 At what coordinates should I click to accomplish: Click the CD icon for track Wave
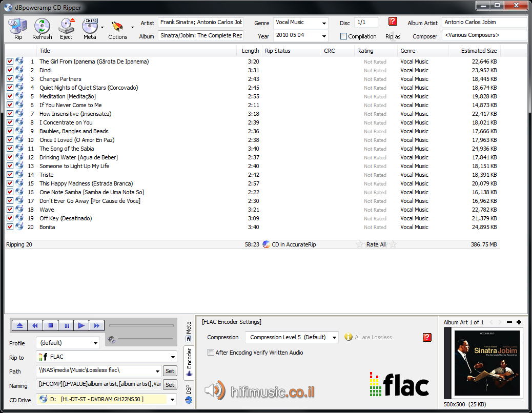(19, 209)
